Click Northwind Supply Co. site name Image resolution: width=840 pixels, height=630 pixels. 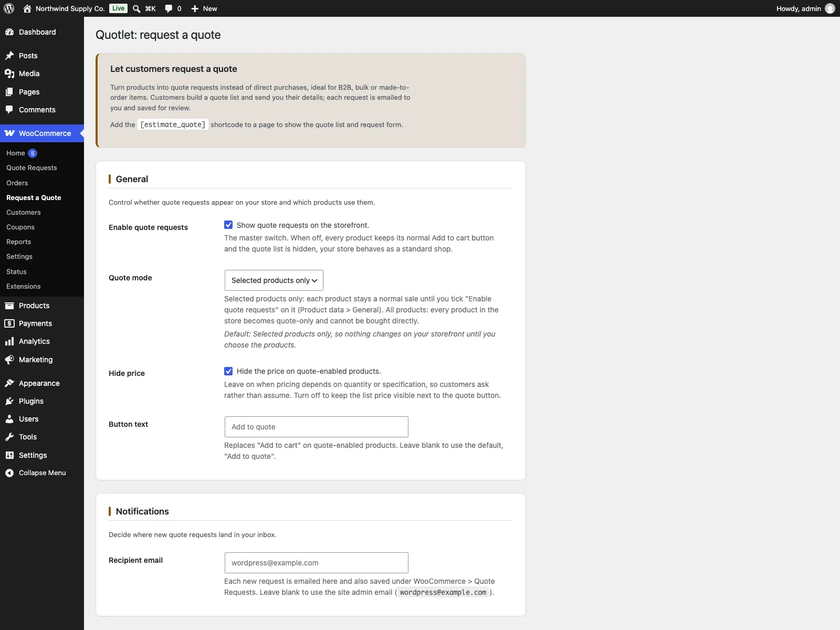70,8
